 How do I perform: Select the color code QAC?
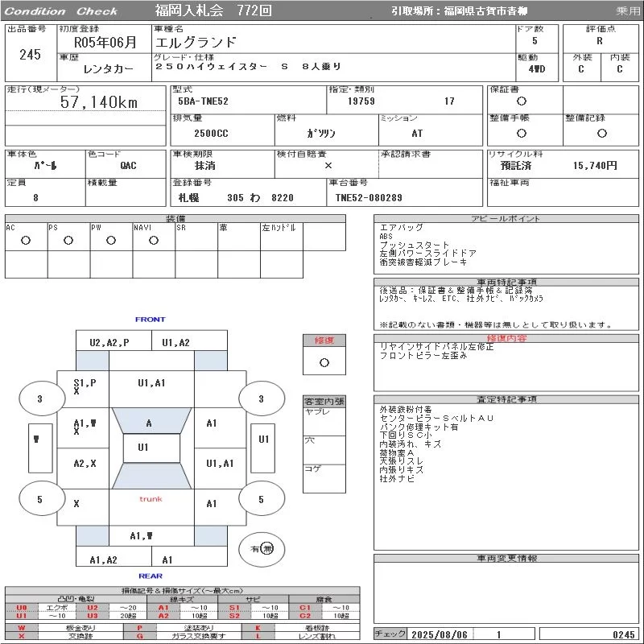tap(128, 165)
